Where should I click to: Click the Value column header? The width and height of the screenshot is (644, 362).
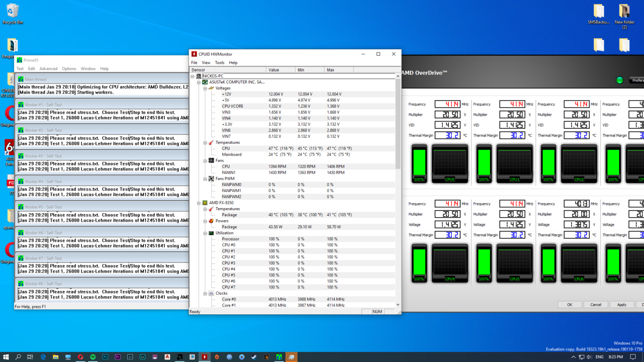[x=280, y=70]
